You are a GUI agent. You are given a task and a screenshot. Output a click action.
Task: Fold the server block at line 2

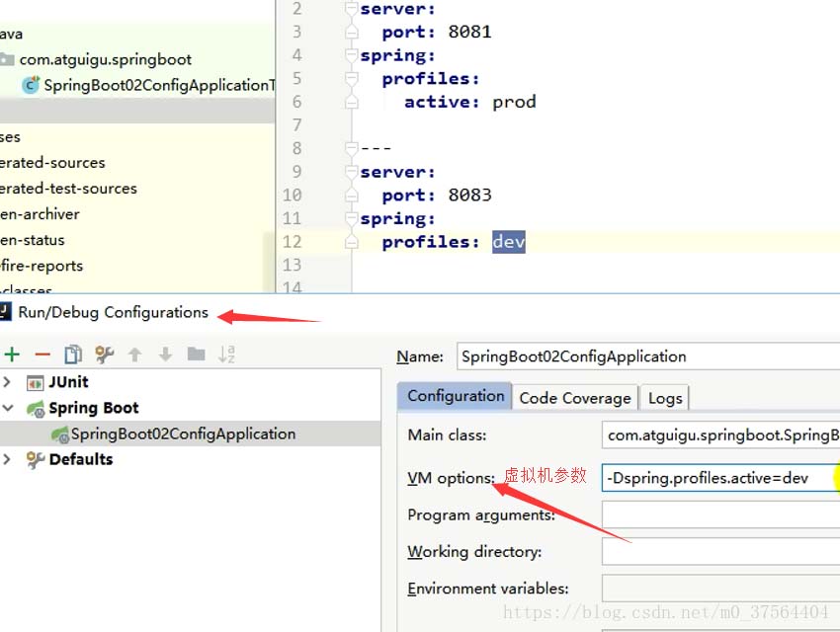tap(352, 9)
